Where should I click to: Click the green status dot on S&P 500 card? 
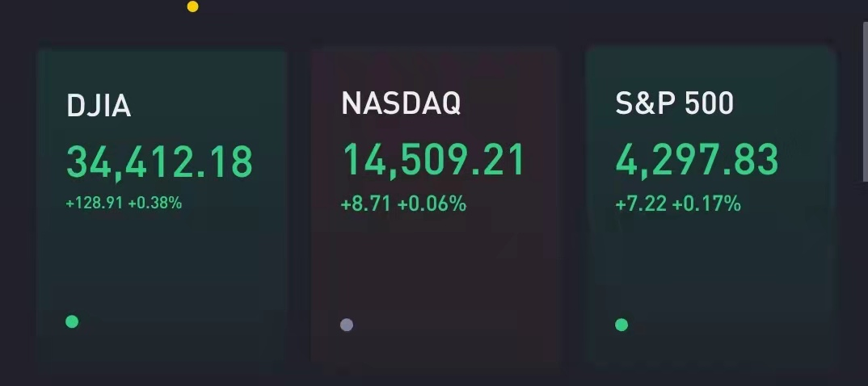pyautogui.click(x=622, y=325)
